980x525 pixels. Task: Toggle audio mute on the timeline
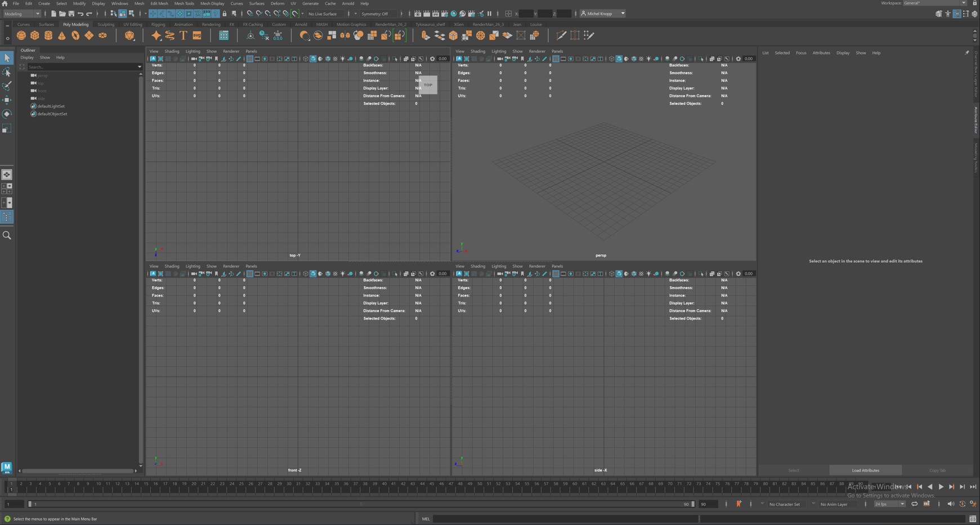coord(951,504)
